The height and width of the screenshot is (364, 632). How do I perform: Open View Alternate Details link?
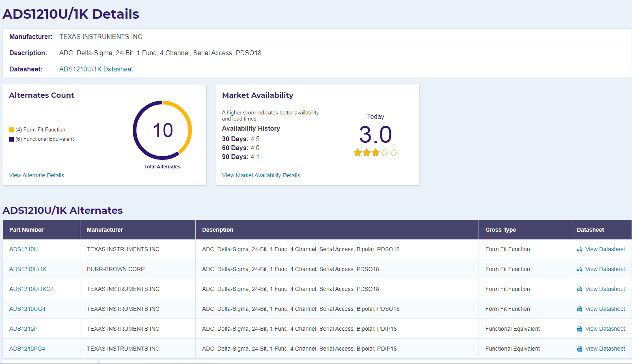coord(37,175)
